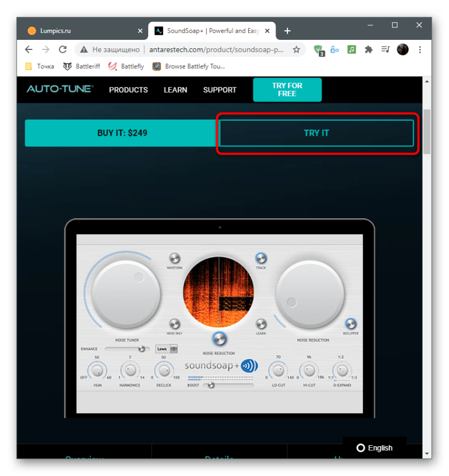
Task: Switch to the Lumpics.ru tab
Action: [x=82, y=31]
